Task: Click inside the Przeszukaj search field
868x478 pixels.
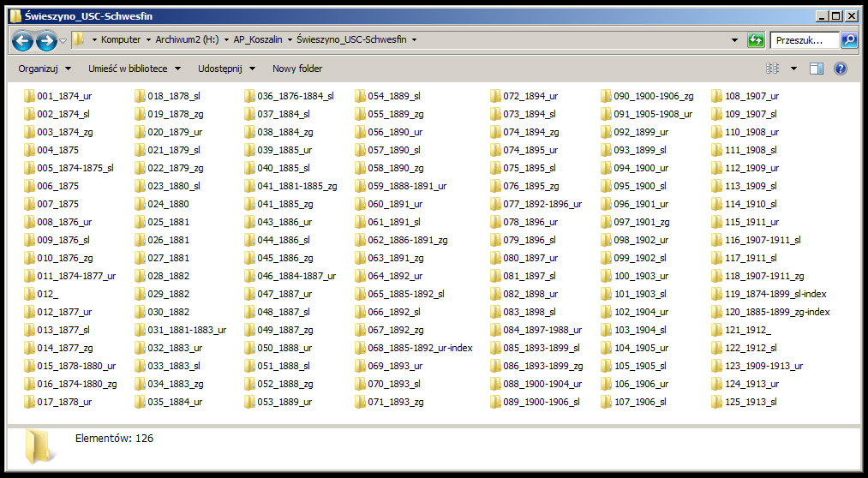Action: pos(803,40)
